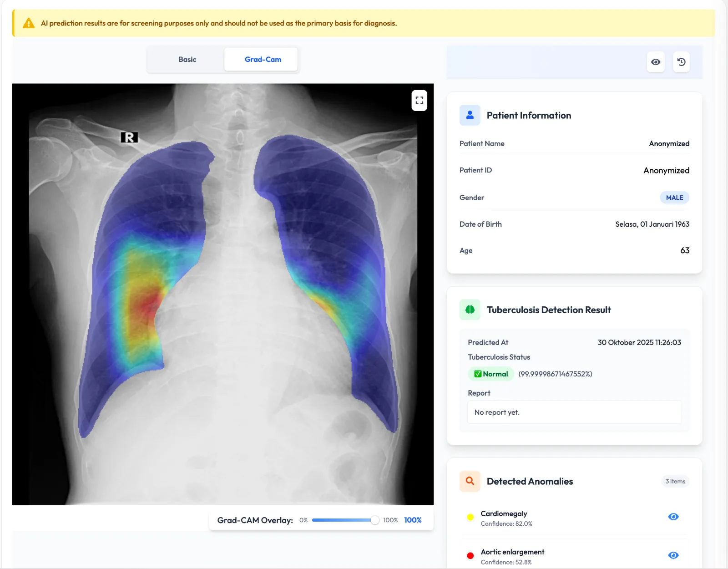Click the fullscreen expand icon on X-ray
This screenshot has width=728, height=569.
[419, 101]
